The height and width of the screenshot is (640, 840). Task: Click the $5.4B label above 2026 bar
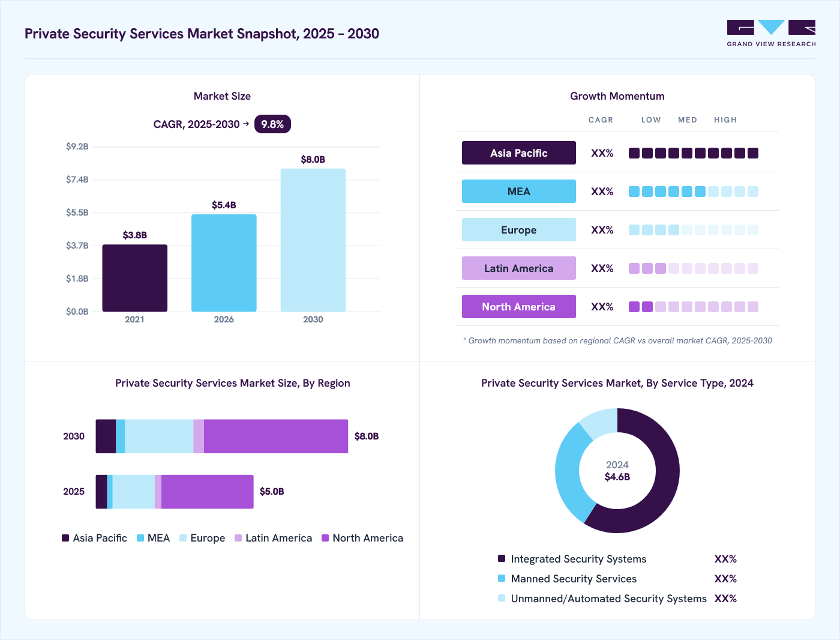tap(224, 205)
